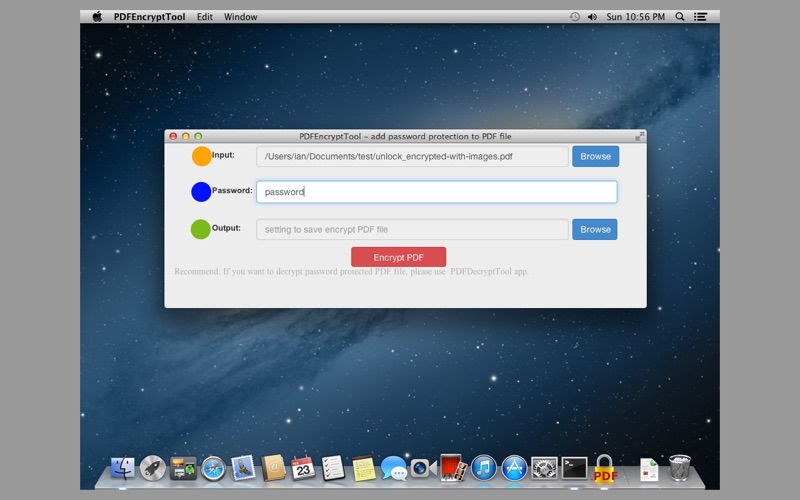Click PDFEncryptTool padlock icon in dock
800x500 pixels.
605,468
